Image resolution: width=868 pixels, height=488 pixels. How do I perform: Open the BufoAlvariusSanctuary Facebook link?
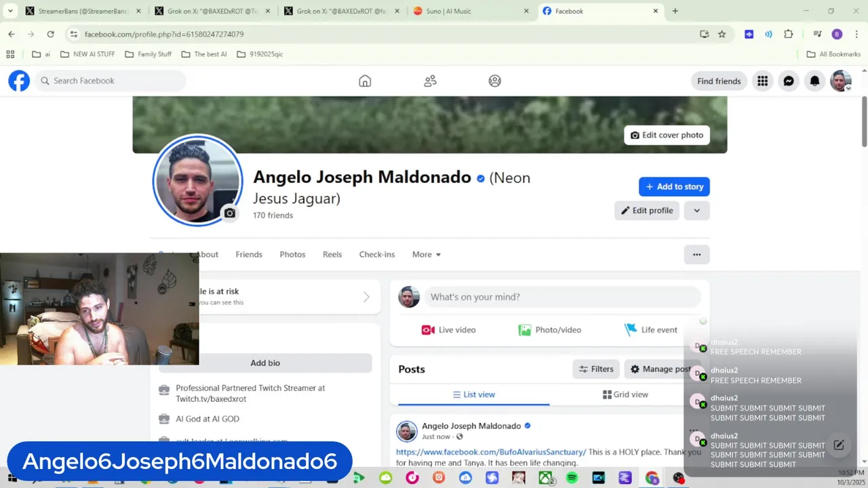pyautogui.click(x=491, y=452)
